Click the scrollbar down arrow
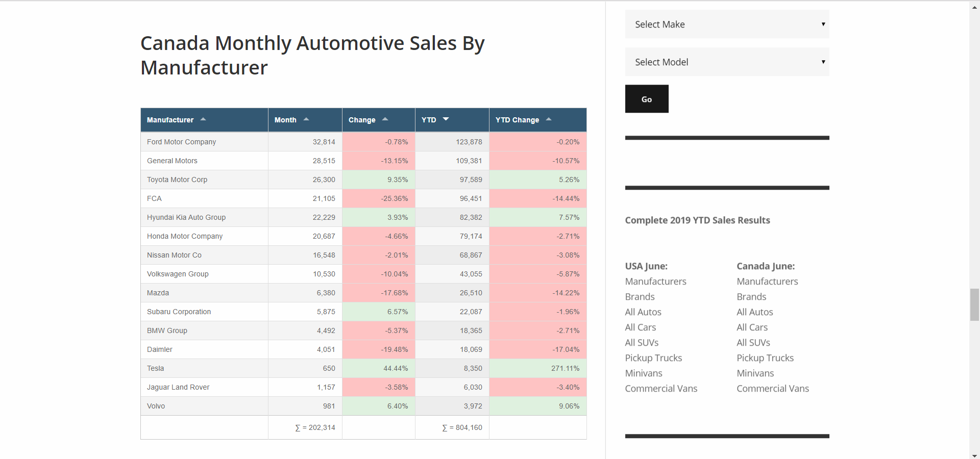This screenshot has height=459, width=980. tap(974, 455)
